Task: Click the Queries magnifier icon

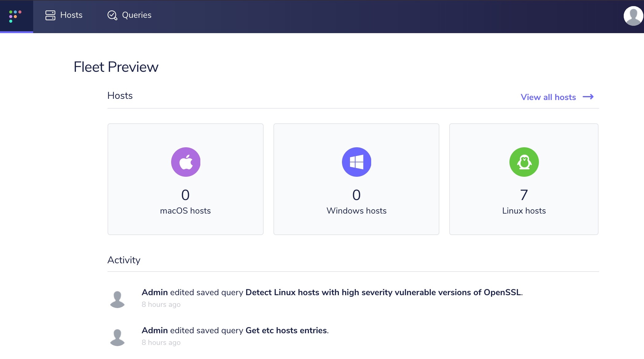Action: (112, 15)
